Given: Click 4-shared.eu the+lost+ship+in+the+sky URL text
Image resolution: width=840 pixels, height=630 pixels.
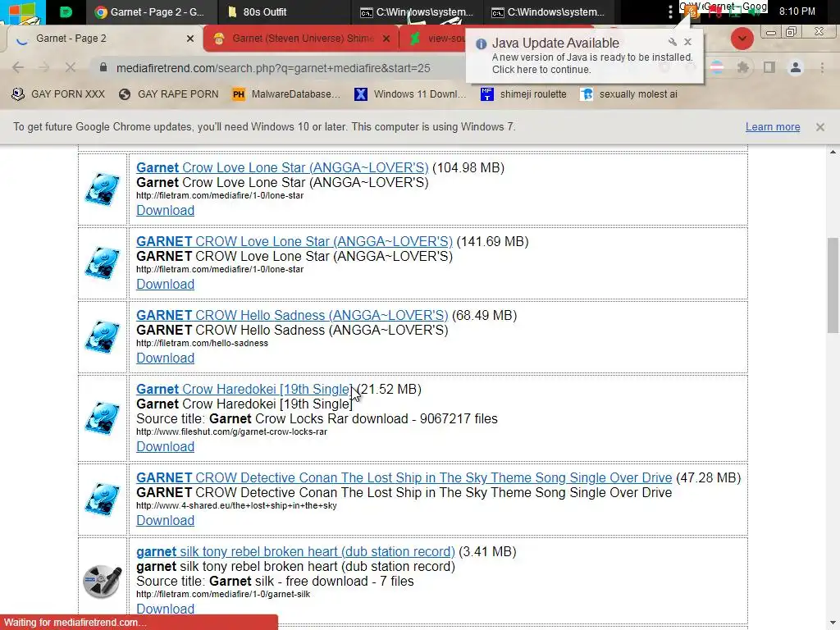Looking at the screenshot, I should click(236, 505).
